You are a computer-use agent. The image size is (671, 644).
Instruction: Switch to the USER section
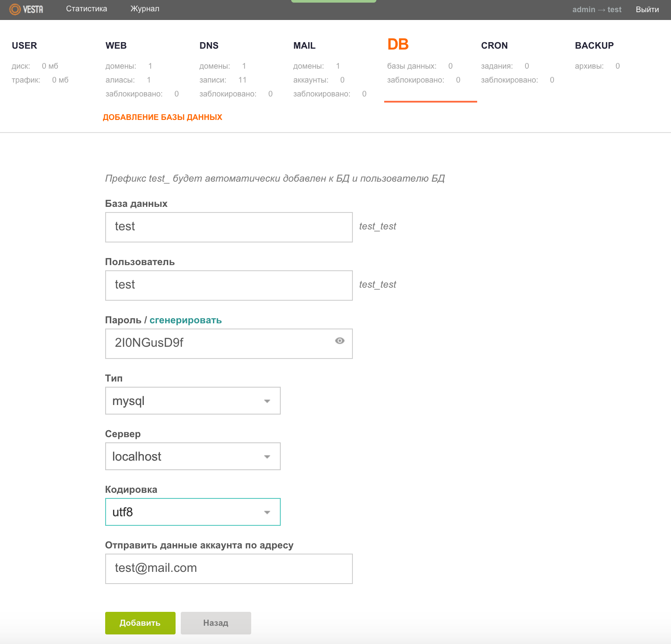click(x=24, y=46)
